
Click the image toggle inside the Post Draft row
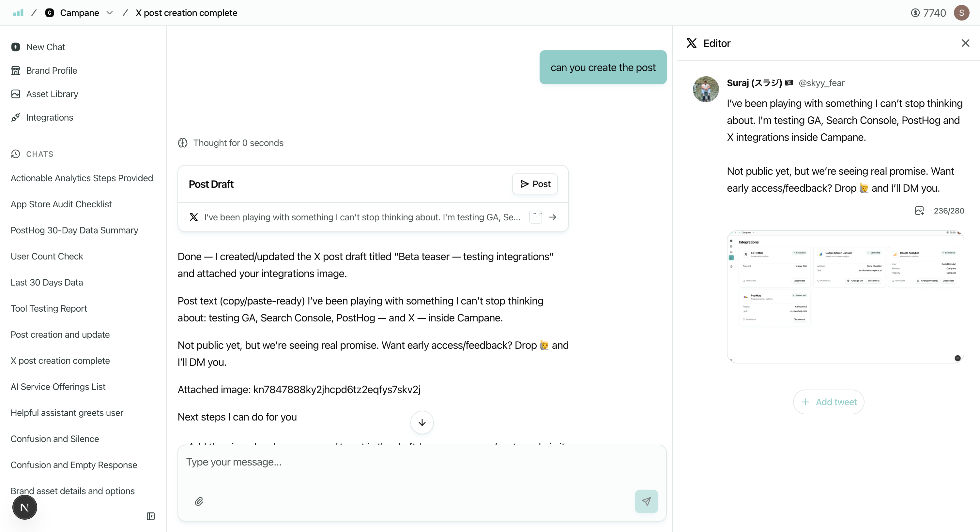[535, 217]
